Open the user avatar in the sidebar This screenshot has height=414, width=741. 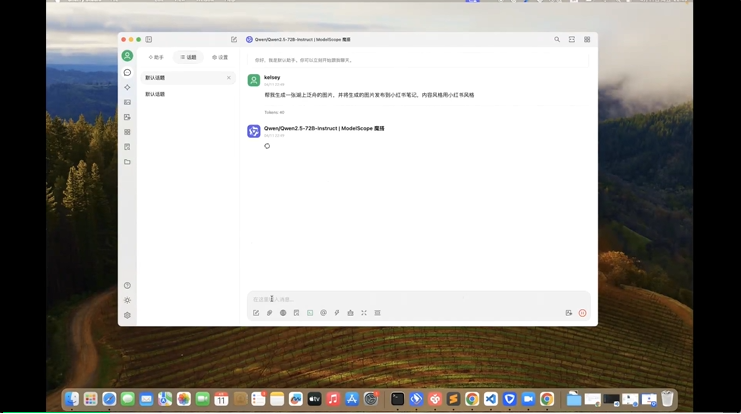tap(127, 56)
